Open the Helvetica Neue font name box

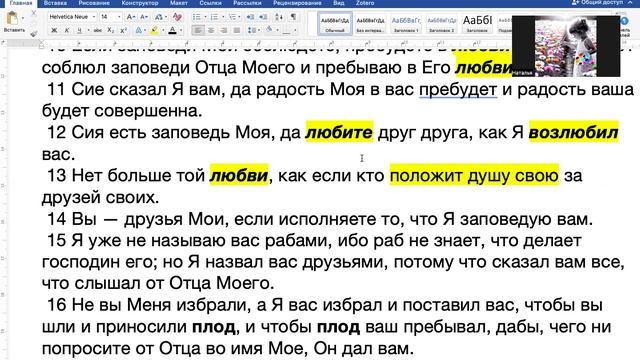pyautogui.click(x=72, y=17)
